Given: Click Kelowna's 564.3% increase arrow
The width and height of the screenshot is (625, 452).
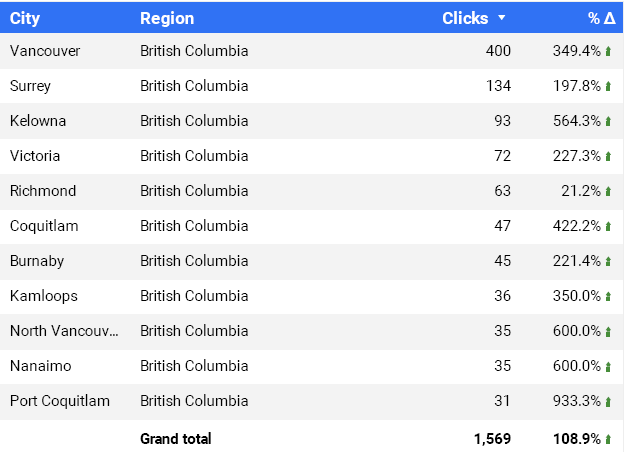Looking at the screenshot, I should coord(608,121).
